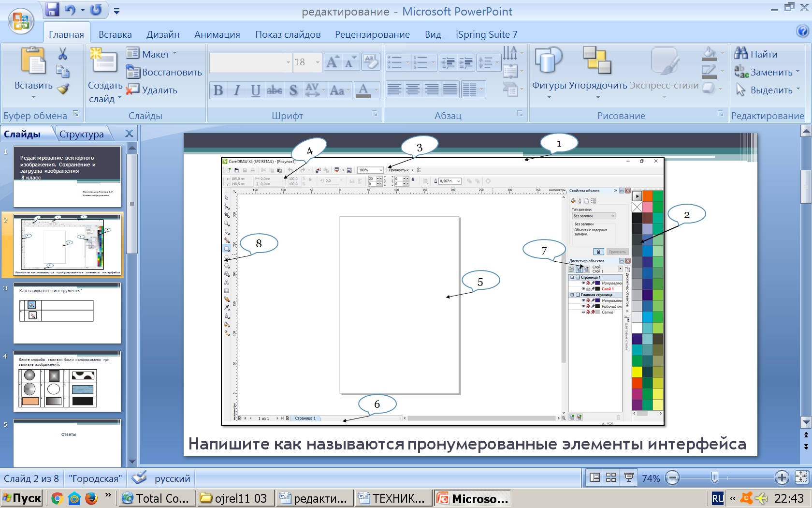Viewport: 812px width, 508px height.
Task: Click the zoom slider handle
Action: pos(714,478)
